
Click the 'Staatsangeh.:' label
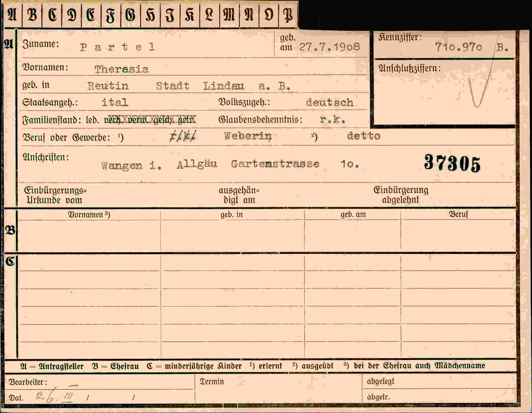tap(50, 102)
